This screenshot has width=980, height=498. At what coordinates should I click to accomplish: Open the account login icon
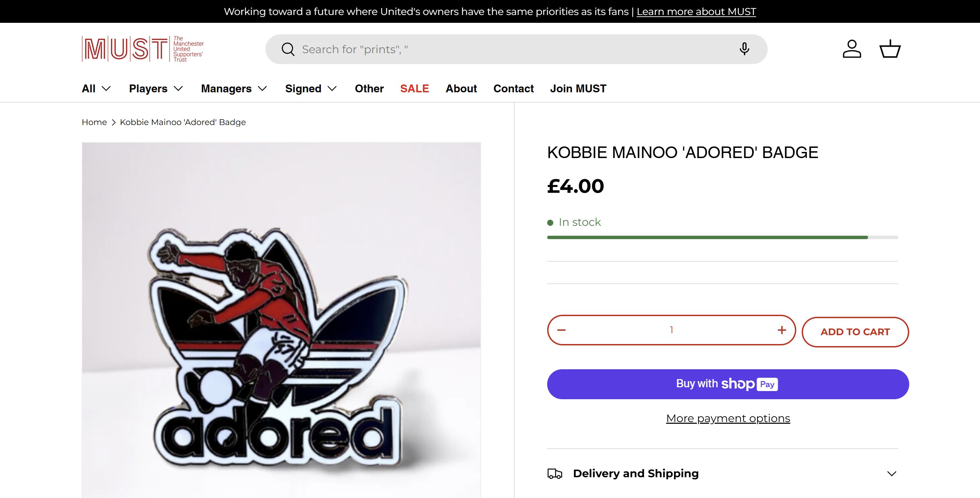(x=852, y=49)
